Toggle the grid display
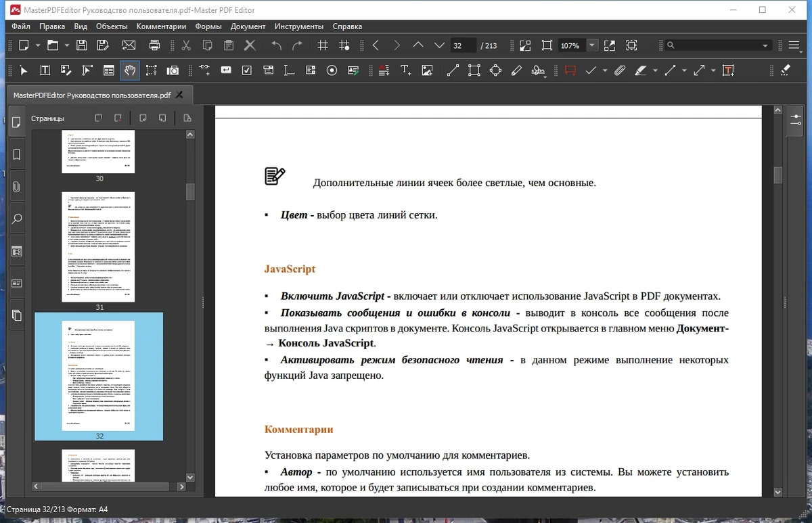This screenshot has width=812, height=523. [x=323, y=45]
